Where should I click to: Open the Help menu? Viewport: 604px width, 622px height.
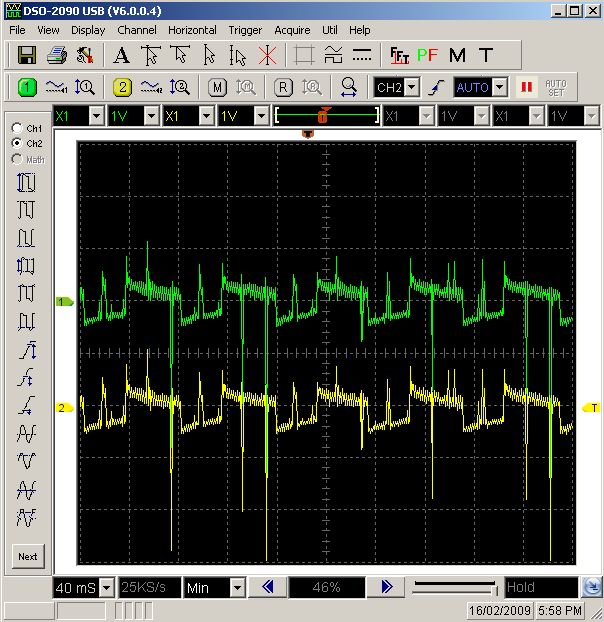(x=360, y=31)
